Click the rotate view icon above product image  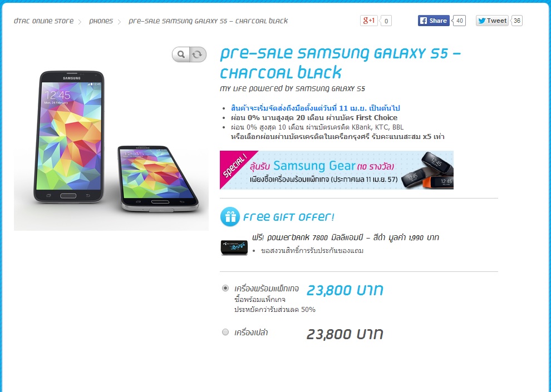(198, 54)
